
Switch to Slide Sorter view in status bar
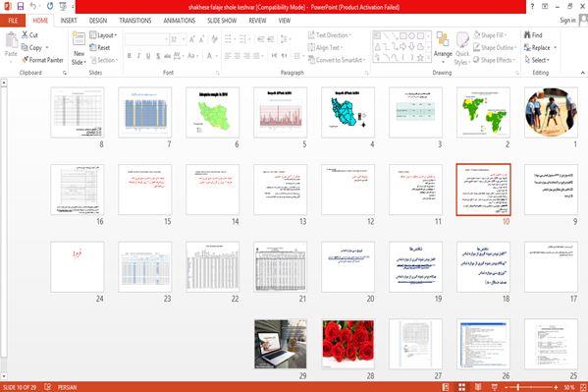tap(461, 387)
